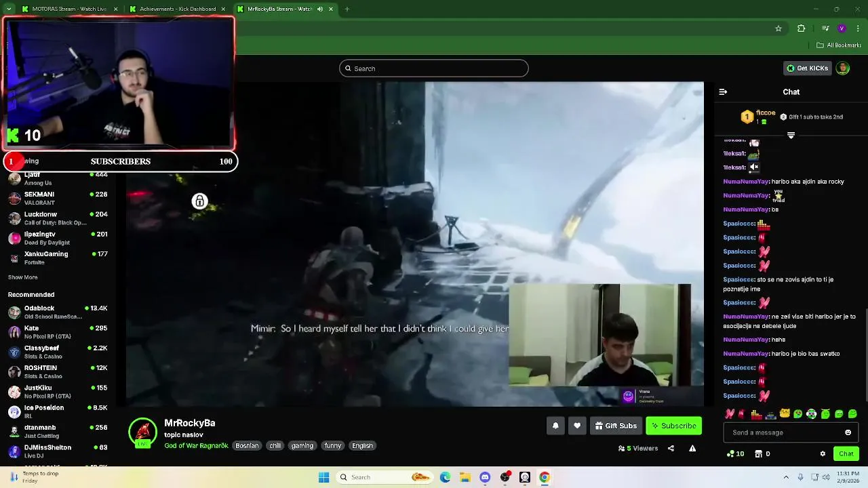This screenshot has width=868, height=488.
Task: Select the English tag
Action: pyautogui.click(x=362, y=445)
